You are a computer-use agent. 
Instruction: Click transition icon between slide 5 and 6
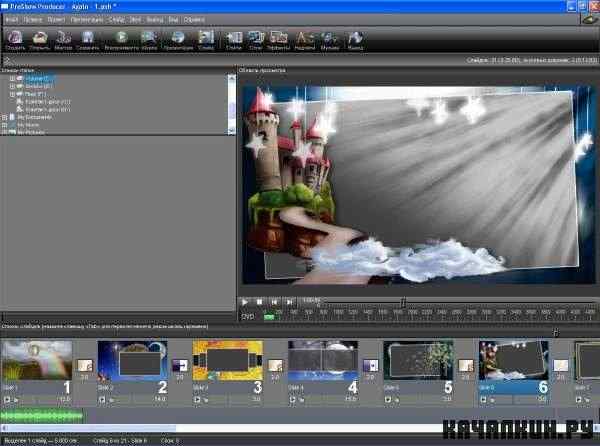(x=466, y=365)
